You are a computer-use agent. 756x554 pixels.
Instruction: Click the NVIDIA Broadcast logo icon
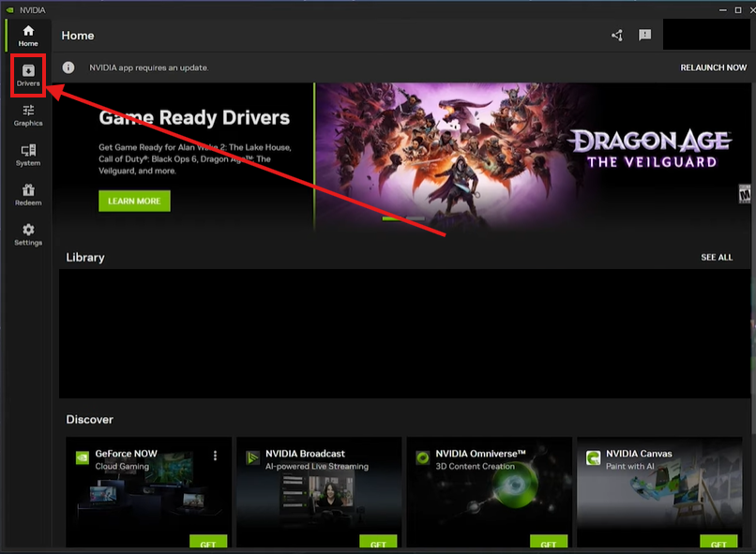pyautogui.click(x=252, y=457)
